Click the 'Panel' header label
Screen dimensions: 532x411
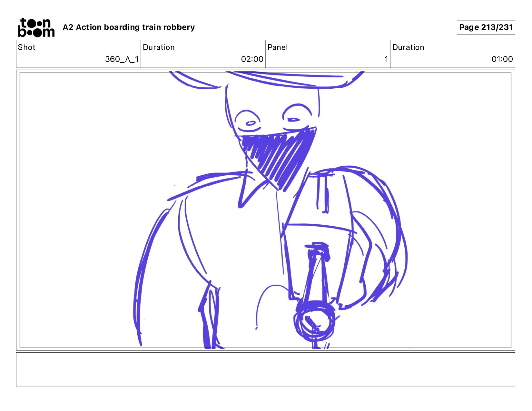click(x=278, y=47)
